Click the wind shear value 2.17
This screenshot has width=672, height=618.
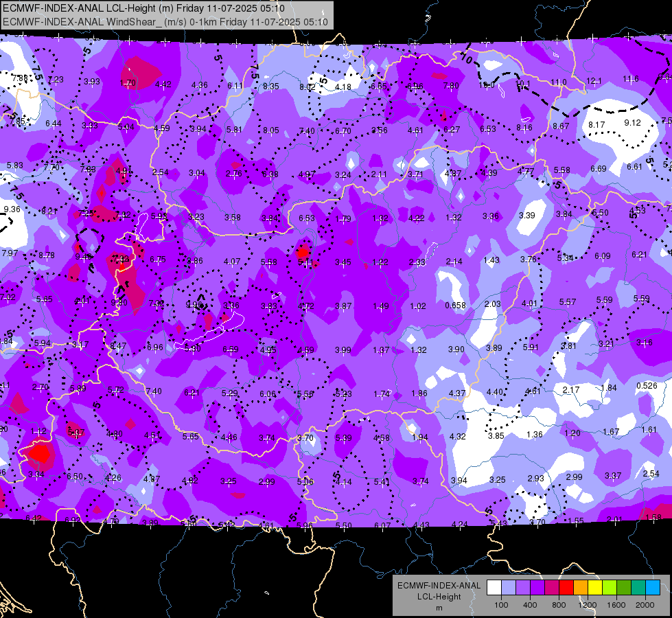tap(570, 390)
